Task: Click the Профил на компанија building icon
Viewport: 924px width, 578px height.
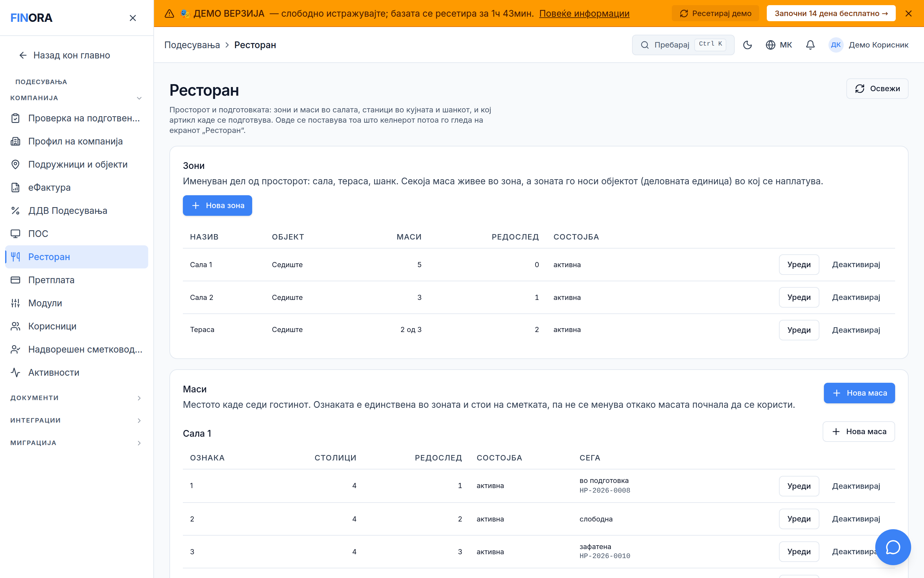Action: [x=15, y=141]
